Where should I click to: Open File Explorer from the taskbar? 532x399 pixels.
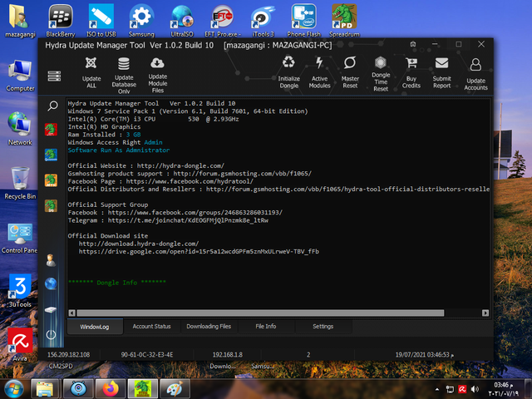point(45,389)
